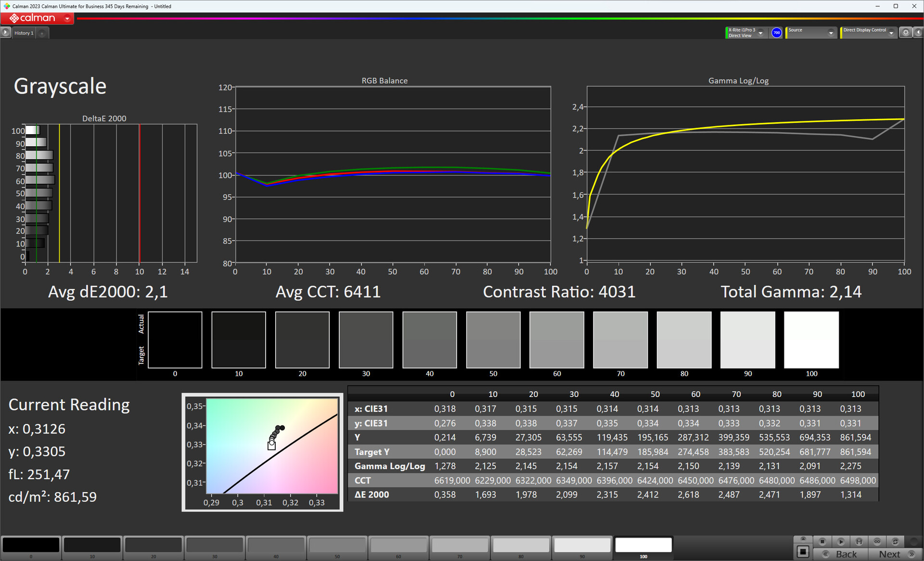The image size is (924, 561).
Task: Open settings gear icon
Action: point(906,33)
